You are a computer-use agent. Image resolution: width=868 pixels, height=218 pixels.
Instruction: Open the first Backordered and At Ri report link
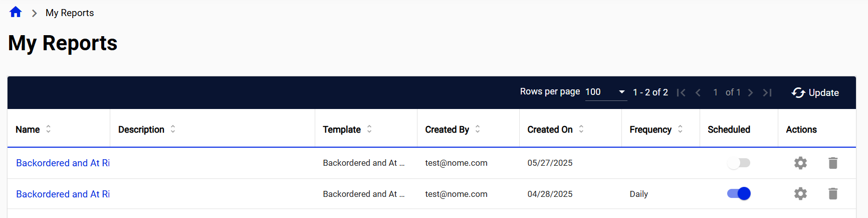coord(63,163)
